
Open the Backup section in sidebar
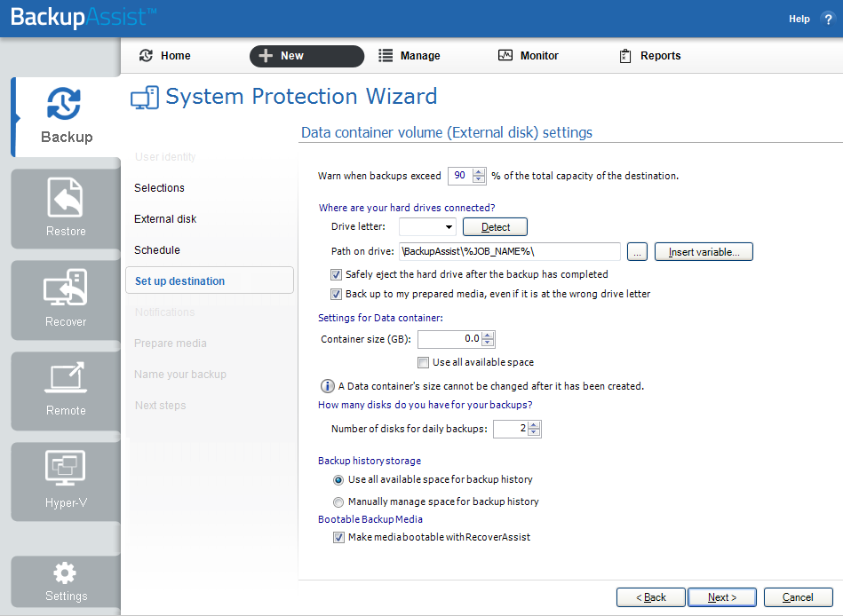click(x=66, y=117)
